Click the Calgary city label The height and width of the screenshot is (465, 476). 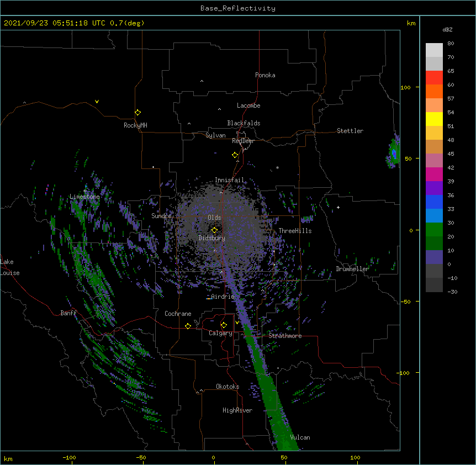pyautogui.click(x=220, y=333)
